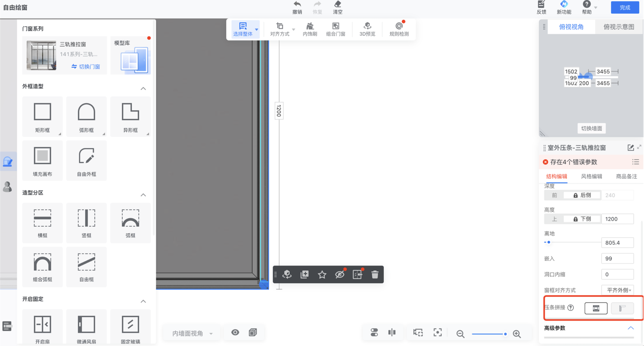Click the 恢复 redo icon

tap(317, 5)
